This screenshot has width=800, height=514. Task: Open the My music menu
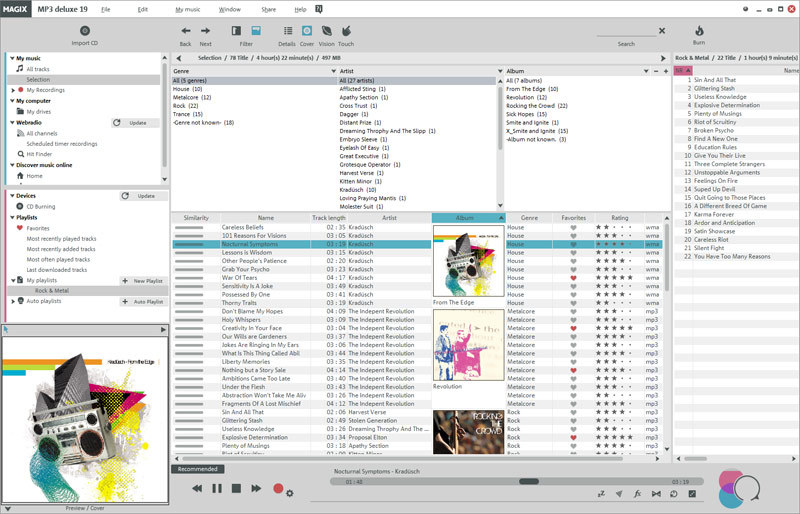[188, 9]
